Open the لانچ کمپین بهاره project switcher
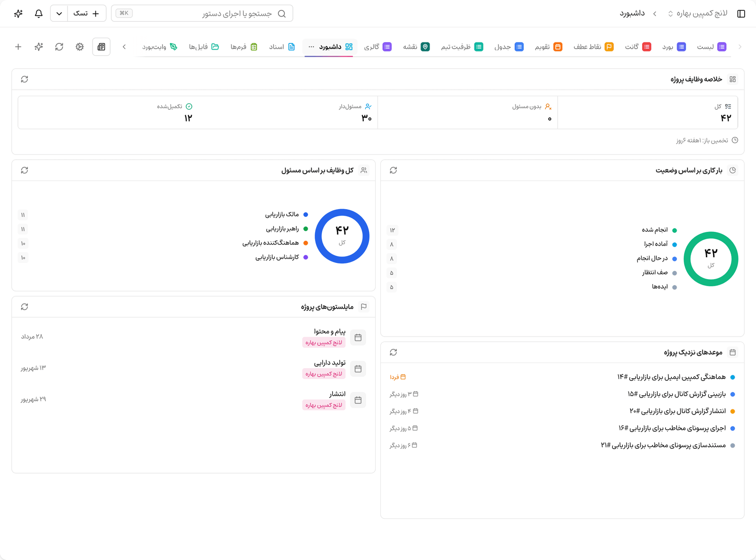The width and height of the screenshot is (756, 560). (x=697, y=13)
